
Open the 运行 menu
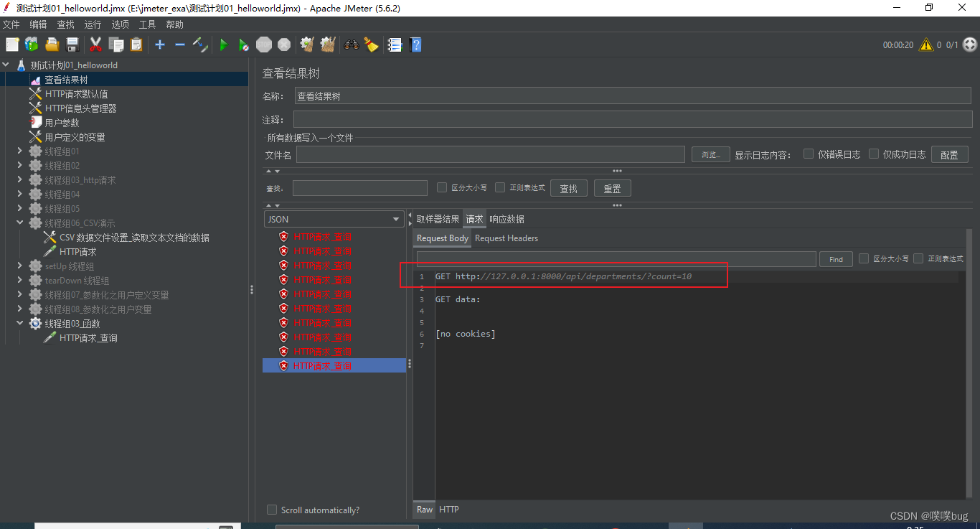tap(93, 24)
